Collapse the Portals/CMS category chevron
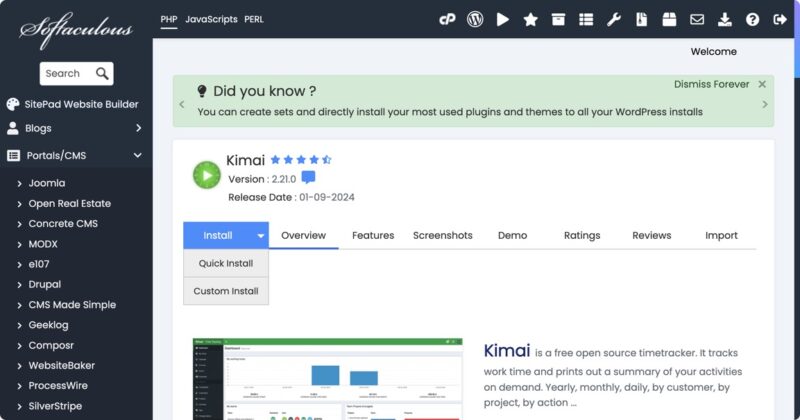Viewport: 800px width, 420px height. coord(138,156)
